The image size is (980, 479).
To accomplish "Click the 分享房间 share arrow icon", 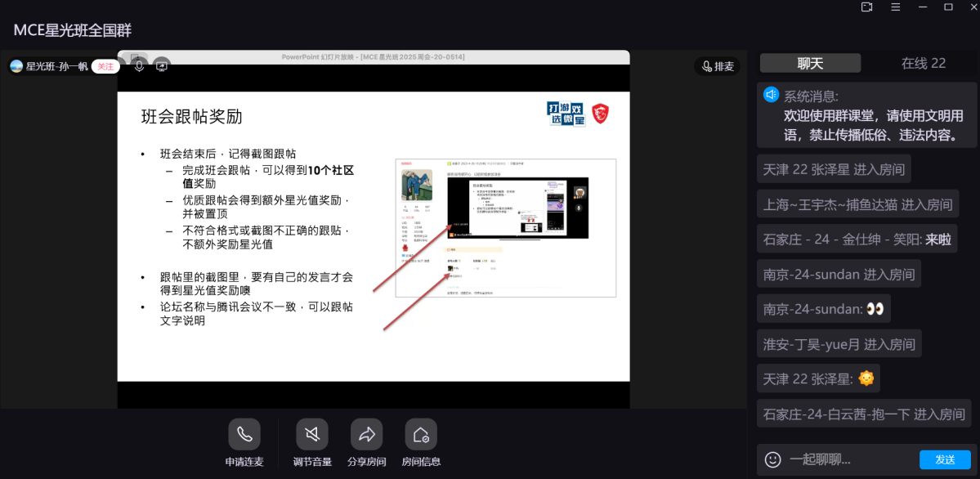I will click(366, 434).
